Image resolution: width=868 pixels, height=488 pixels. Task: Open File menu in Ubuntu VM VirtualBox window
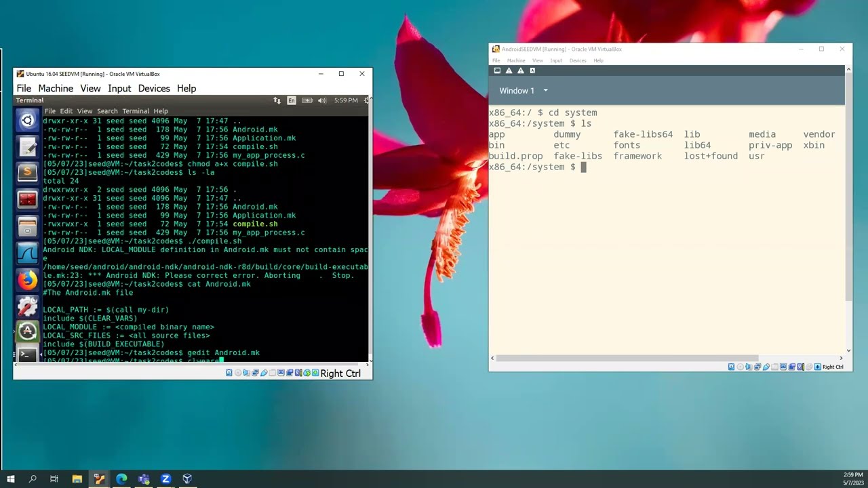(24, 88)
